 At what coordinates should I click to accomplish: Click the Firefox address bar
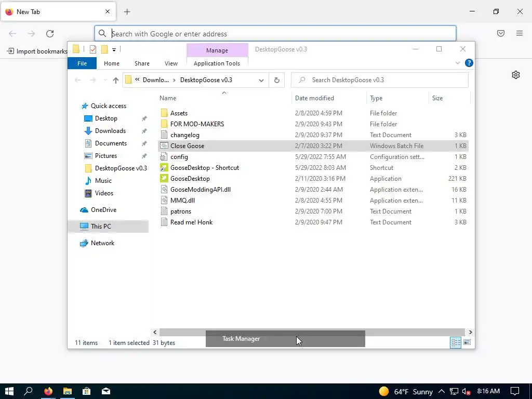pos(275,34)
